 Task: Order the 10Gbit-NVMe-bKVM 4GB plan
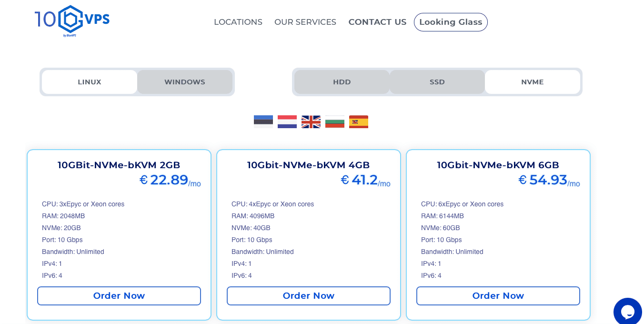(x=309, y=296)
